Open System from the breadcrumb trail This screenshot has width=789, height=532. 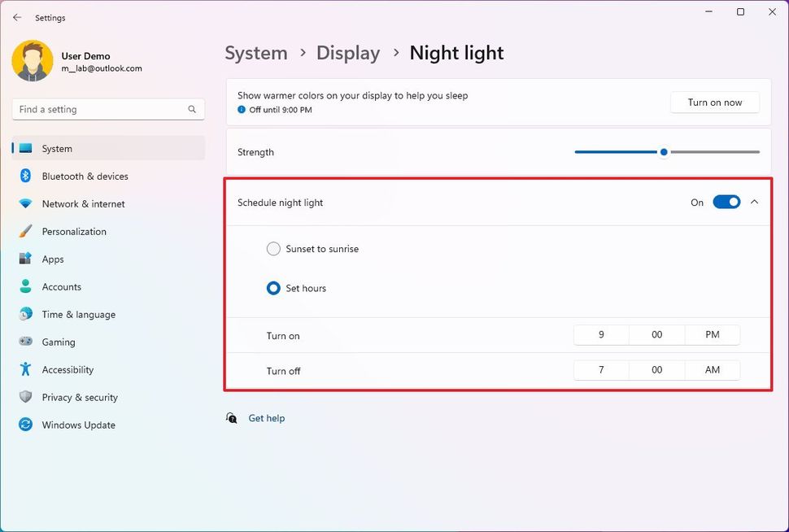click(255, 52)
